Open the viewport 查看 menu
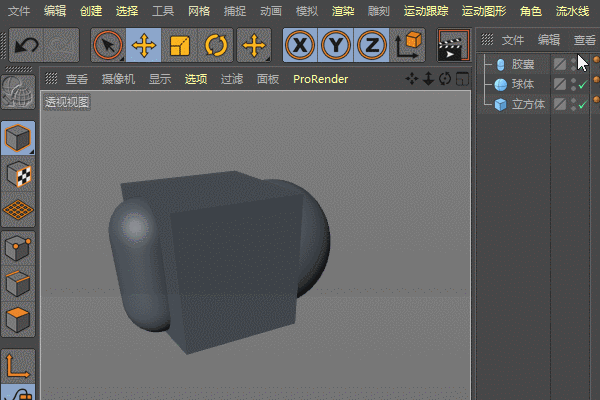Screen dimensions: 600x400 [77, 79]
